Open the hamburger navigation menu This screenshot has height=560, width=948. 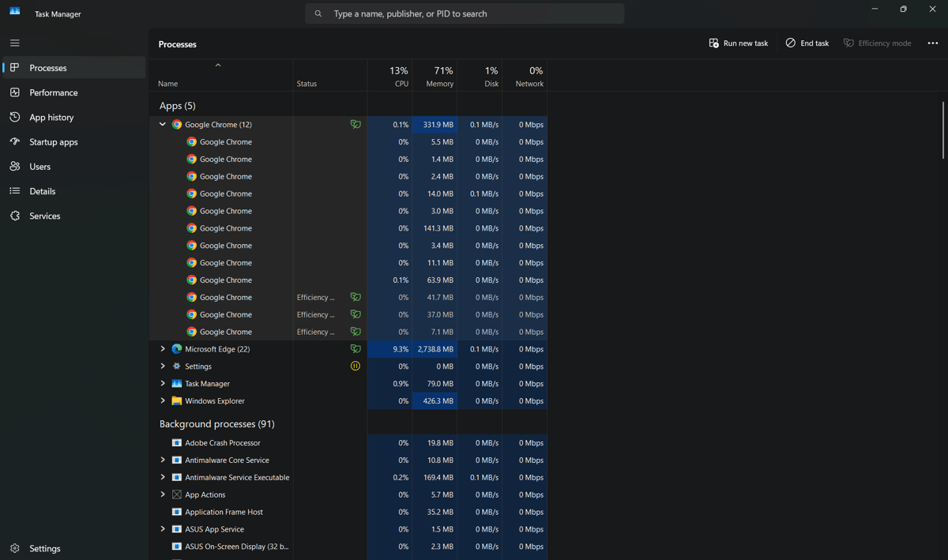pos(15,43)
